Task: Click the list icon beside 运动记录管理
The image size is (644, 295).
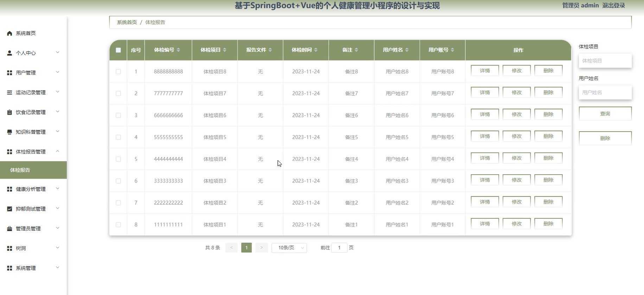Action: (9, 92)
